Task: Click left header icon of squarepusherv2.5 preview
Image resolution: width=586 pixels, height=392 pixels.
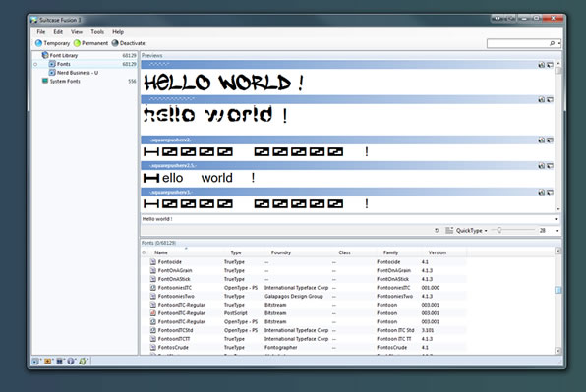Action: (541, 166)
